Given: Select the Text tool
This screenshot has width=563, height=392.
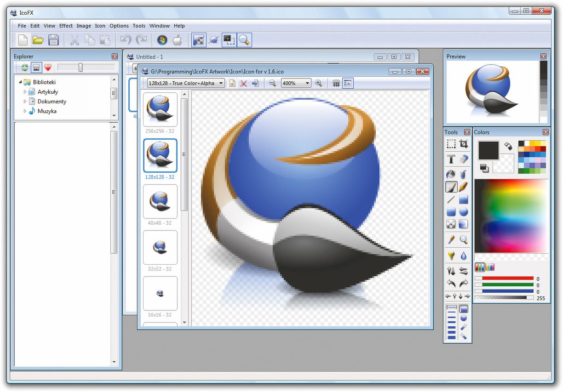Looking at the screenshot, I should pyautogui.click(x=451, y=159).
